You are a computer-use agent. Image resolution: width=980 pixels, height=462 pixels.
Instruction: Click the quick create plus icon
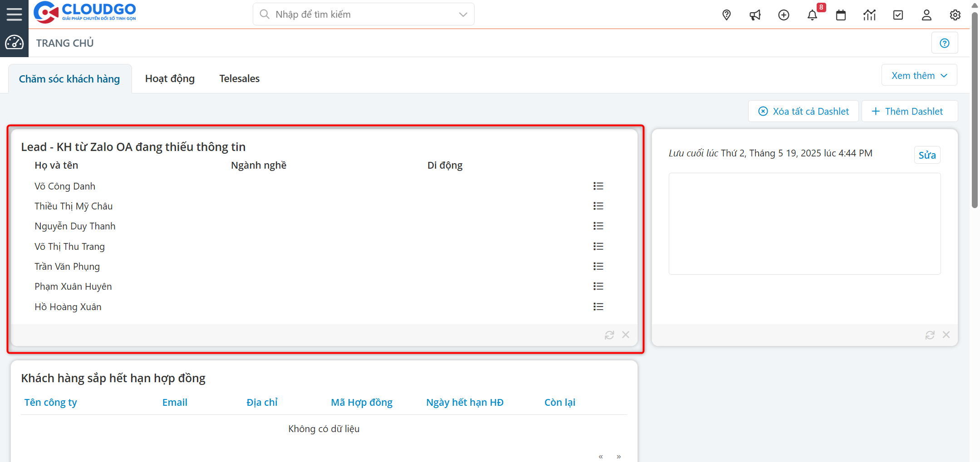784,15
